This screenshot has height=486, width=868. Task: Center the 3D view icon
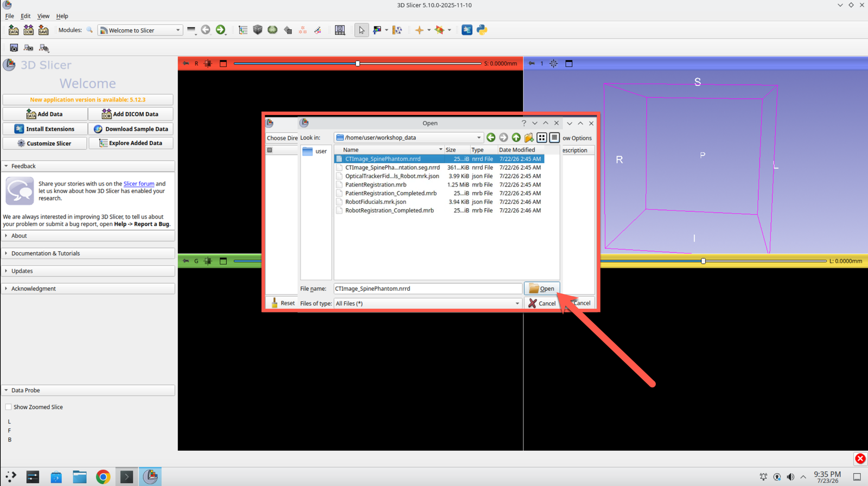click(553, 63)
